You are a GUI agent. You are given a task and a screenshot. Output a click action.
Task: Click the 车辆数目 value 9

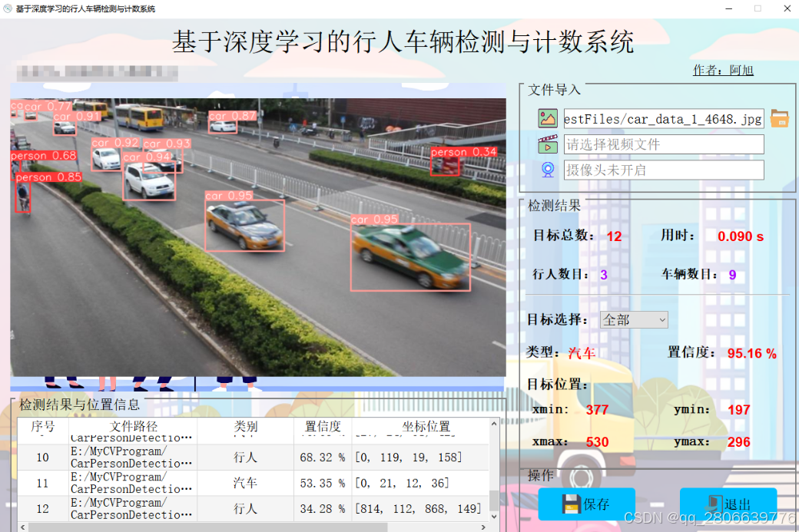pyautogui.click(x=732, y=275)
